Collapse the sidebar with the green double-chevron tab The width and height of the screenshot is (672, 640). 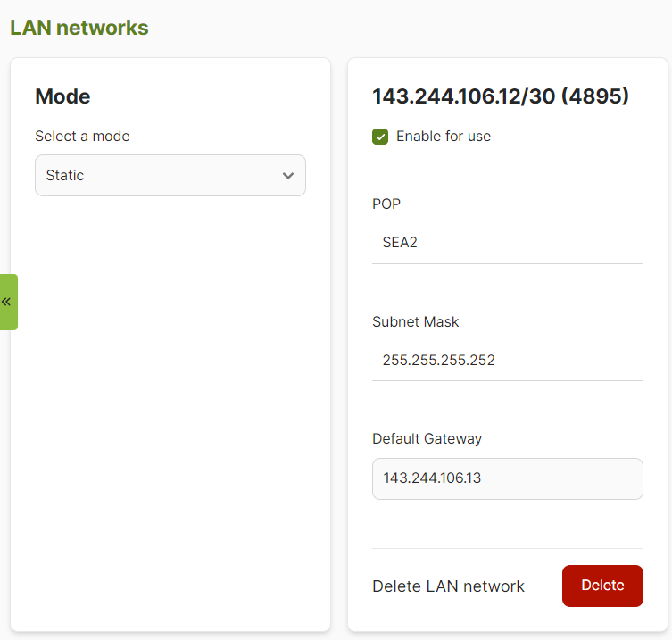[8, 302]
